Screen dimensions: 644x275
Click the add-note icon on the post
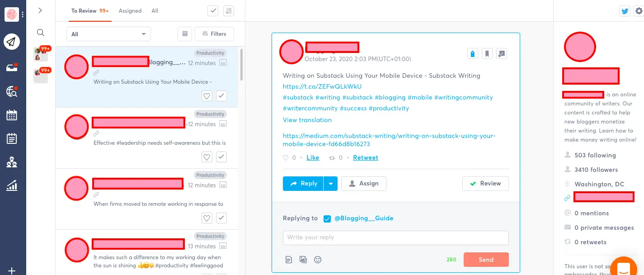pyautogui.click(x=501, y=54)
